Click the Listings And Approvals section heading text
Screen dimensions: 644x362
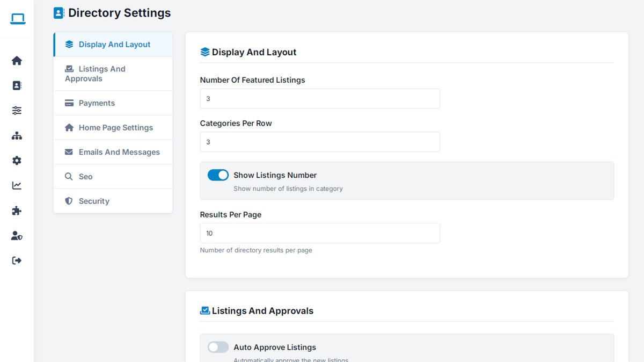pyautogui.click(x=263, y=310)
